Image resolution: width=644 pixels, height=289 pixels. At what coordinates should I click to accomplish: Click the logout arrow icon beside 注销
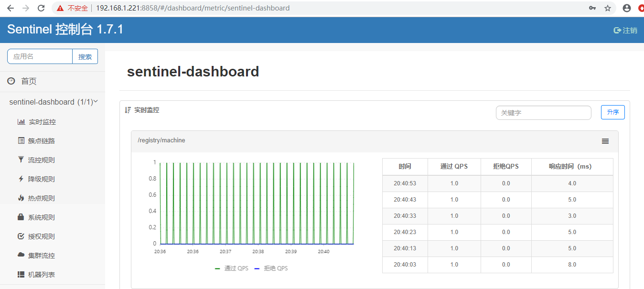pos(617,30)
